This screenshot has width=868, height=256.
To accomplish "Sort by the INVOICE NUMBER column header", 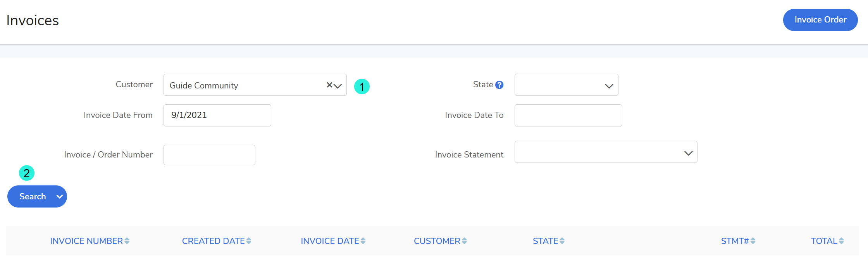I will [86, 241].
